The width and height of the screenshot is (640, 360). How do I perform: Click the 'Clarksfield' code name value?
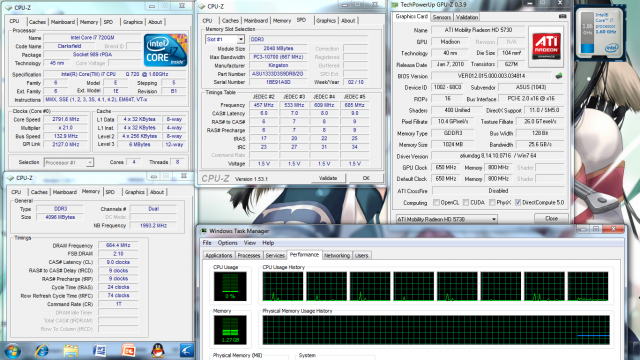click(69, 46)
